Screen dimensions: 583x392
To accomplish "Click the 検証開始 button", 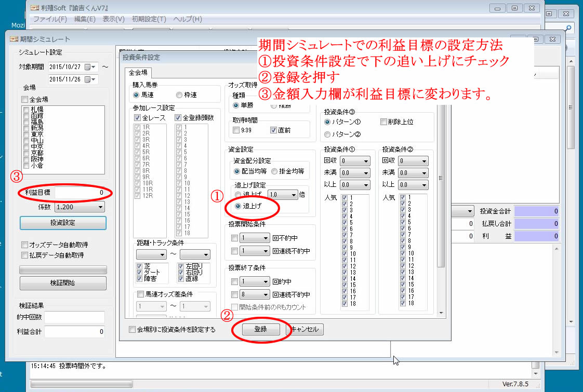I will (63, 283).
